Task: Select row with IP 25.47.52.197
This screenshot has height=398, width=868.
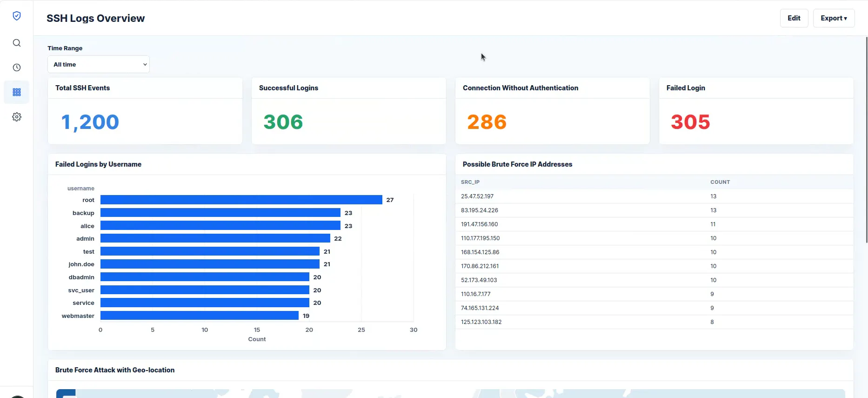Action: 654,196
